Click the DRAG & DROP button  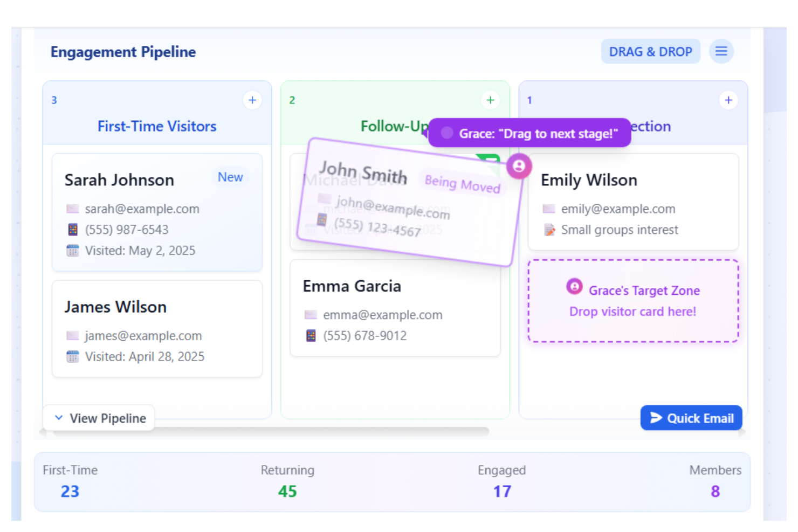pos(651,51)
